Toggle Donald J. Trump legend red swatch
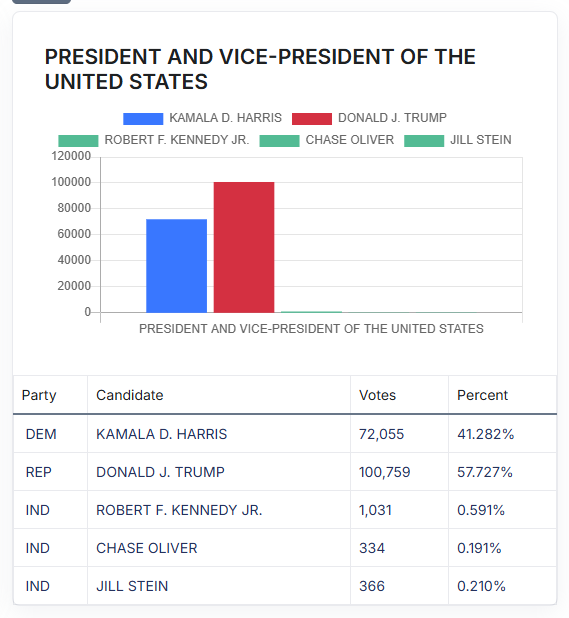This screenshot has width=569, height=618. pos(312,119)
